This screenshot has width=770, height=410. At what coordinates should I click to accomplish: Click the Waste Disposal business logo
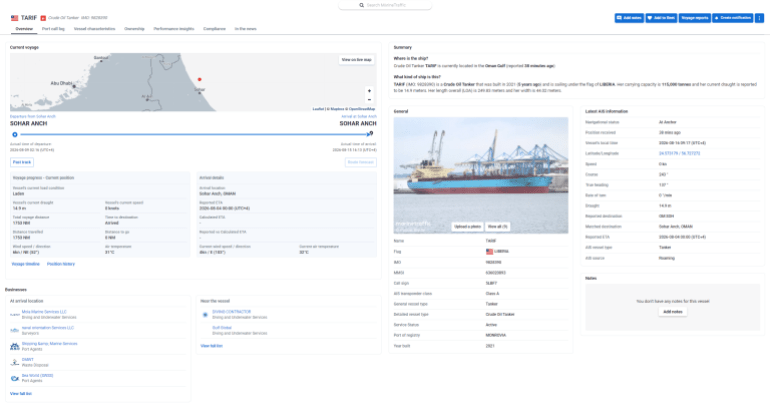tap(15, 362)
